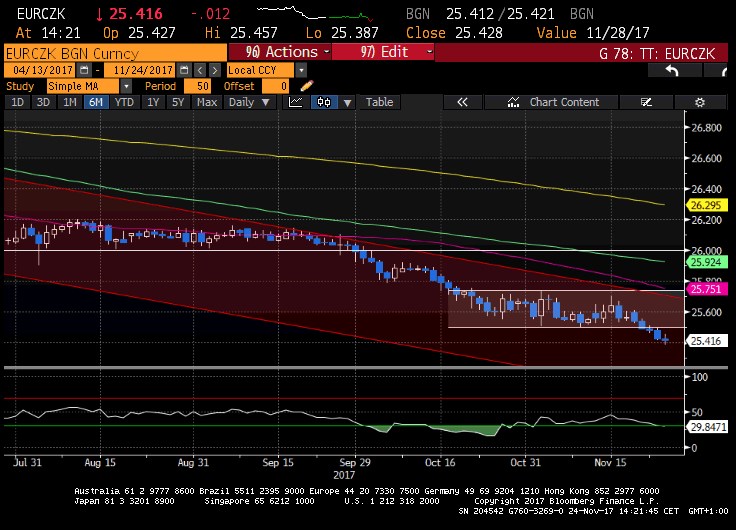Image resolution: width=736 pixels, height=530 pixels.
Task: Select the YTD time range
Action: [x=124, y=102]
